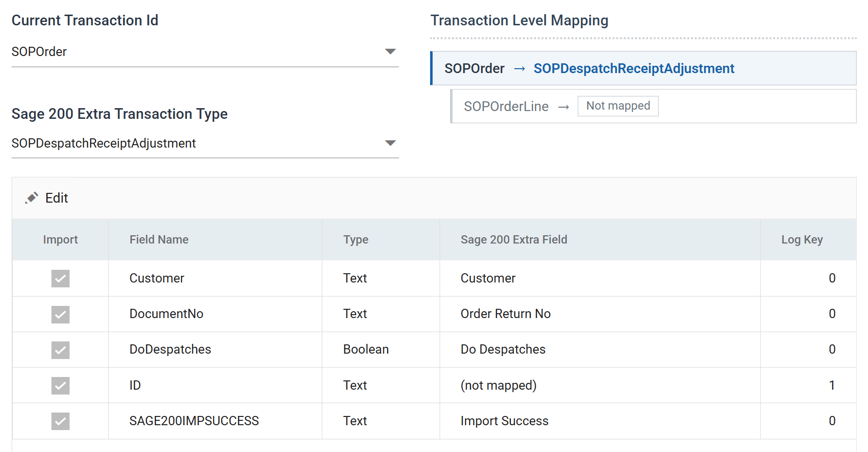This screenshot has height=452, width=868.
Task: Select the SOPDespatchReceiptAdjustment type field
Action: [205, 144]
